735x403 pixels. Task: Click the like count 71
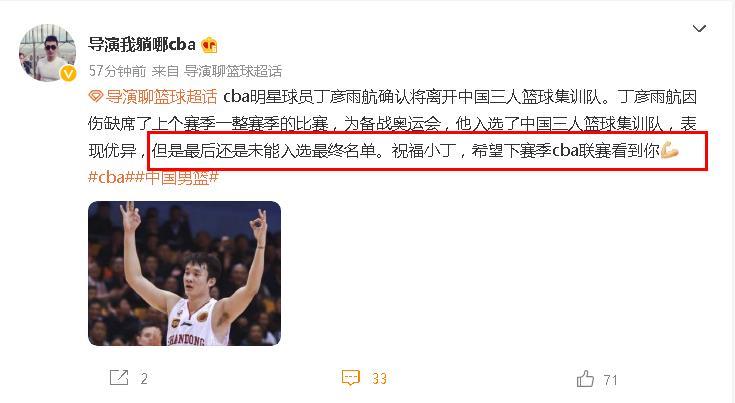tap(610, 380)
